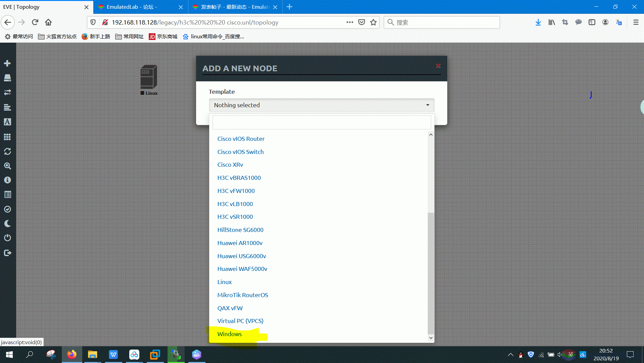The image size is (644, 363).
Task: Open the 最常访问 bookmark
Action: 19,36
